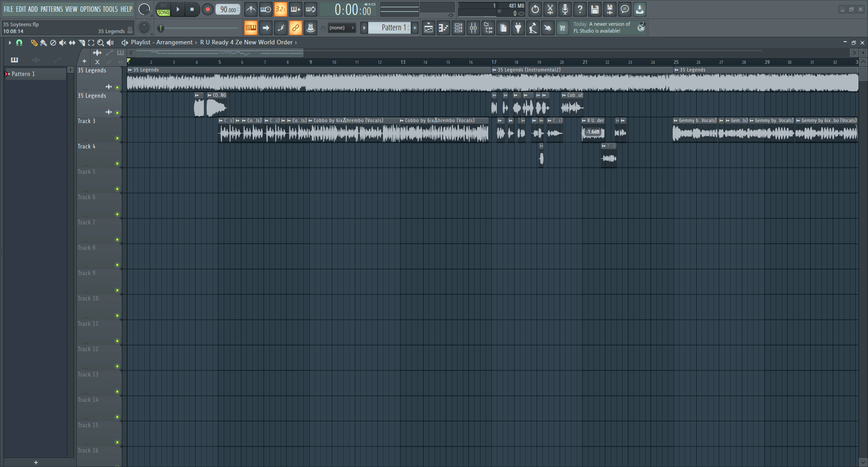Select the Paint brush tool in Playlist
The image size is (868, 467).
pyautogui.click(x=43, y=43)
